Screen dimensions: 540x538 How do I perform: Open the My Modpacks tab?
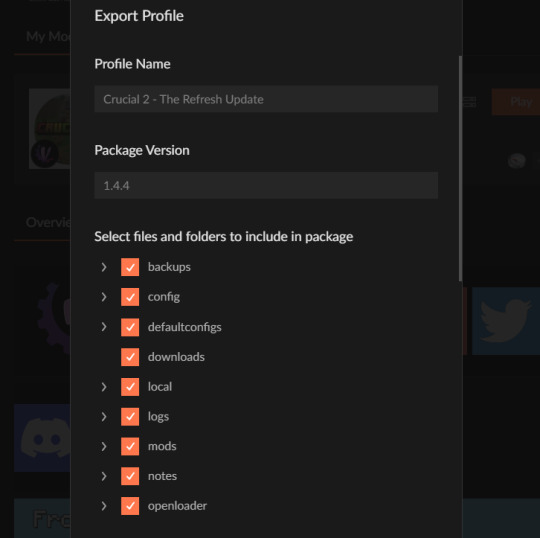click(x=48, y=36)
